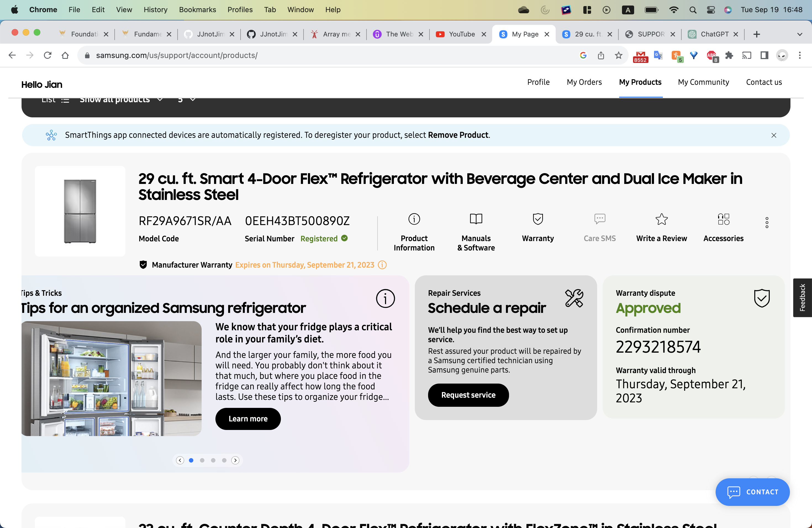812x528 pixels.
Task: Click the info icon on Tips card
Action: [x=385, y=299]
